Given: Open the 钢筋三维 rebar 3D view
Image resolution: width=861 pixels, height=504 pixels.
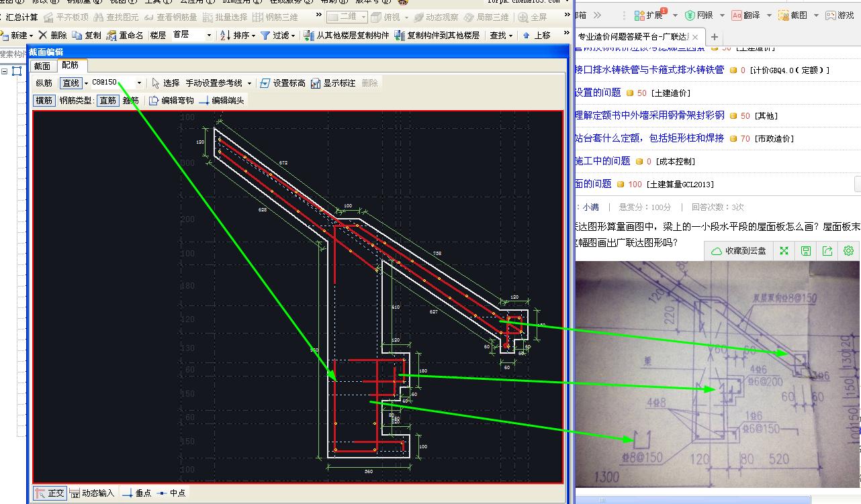Looking at the screenshot, I should (275, 17).
